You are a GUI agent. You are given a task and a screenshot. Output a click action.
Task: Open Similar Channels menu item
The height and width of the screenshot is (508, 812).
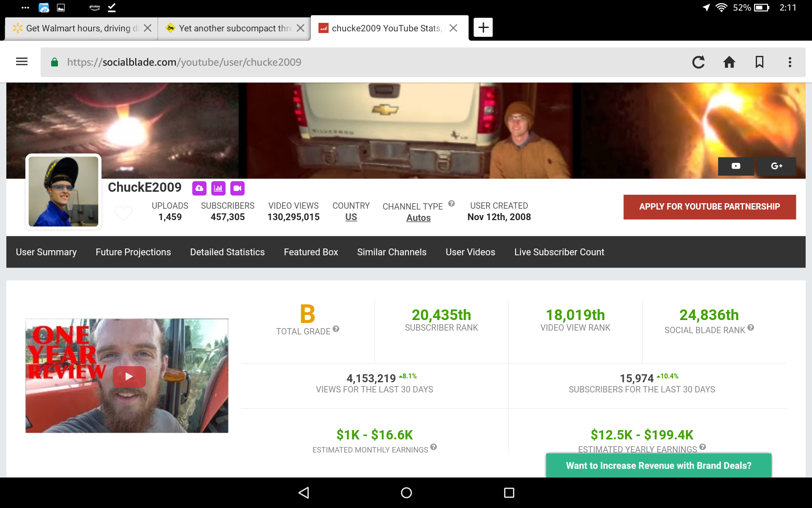(392, 252)
